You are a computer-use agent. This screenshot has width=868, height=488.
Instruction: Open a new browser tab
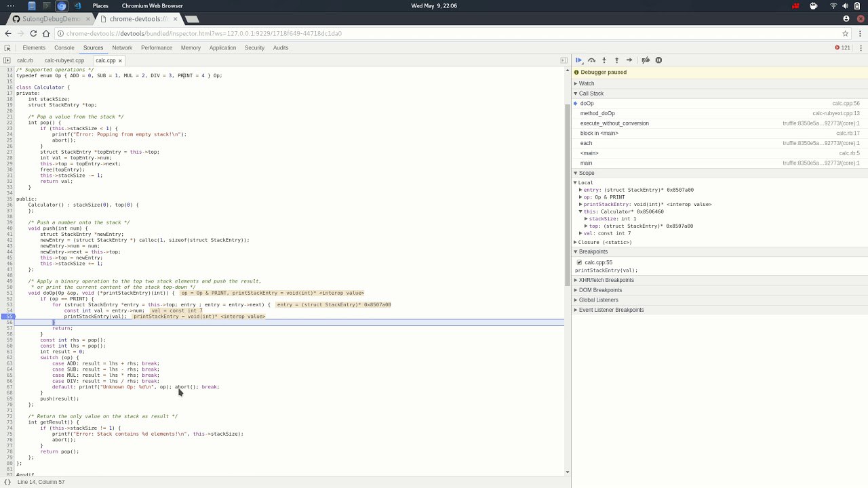pos(192,19)
